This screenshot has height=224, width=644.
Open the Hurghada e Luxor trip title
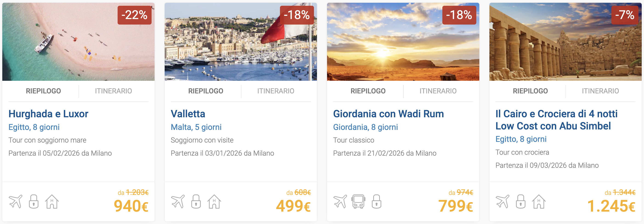click(48, 114)
